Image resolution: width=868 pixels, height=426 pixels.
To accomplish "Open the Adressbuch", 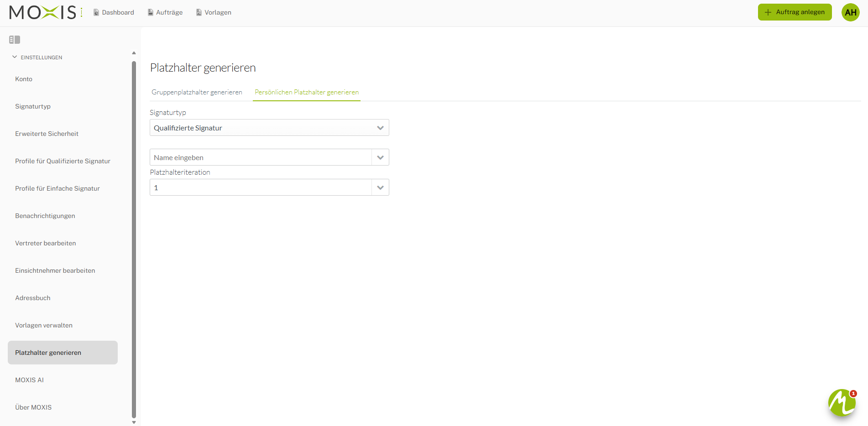I will 63,298.
